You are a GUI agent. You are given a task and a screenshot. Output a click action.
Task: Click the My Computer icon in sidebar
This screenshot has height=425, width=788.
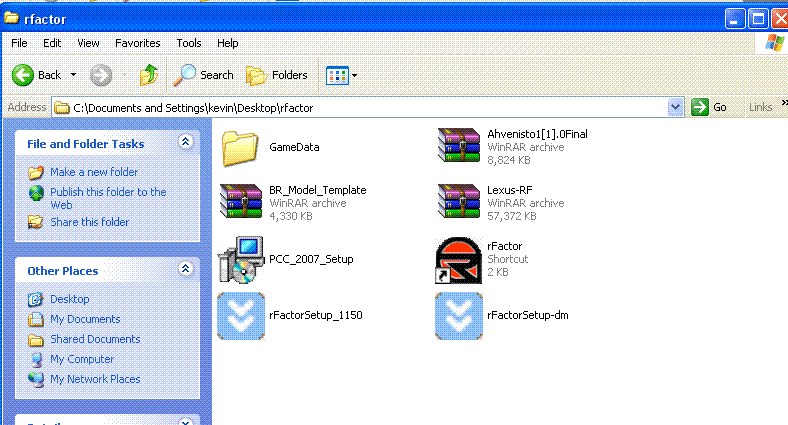[36, 360]
